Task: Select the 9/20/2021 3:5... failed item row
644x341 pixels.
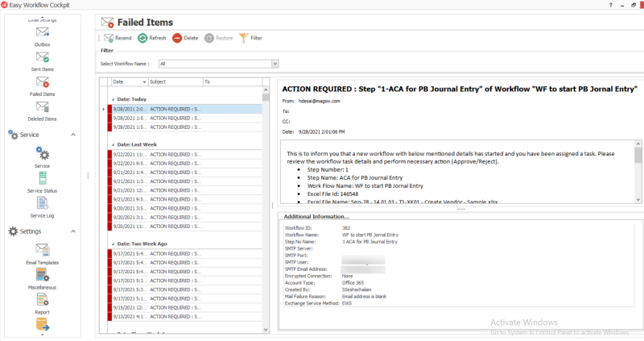Action: click(x=185, y=208)
